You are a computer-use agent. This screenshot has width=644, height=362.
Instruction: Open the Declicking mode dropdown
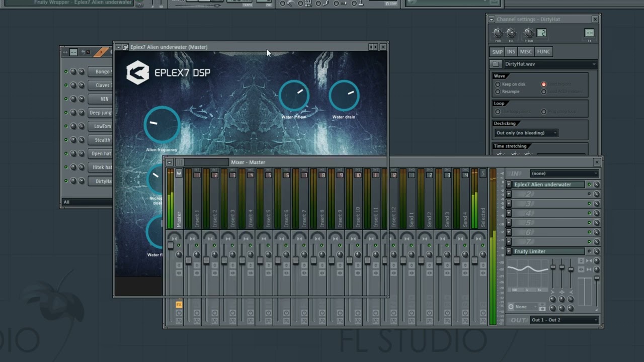pos(526,133)
